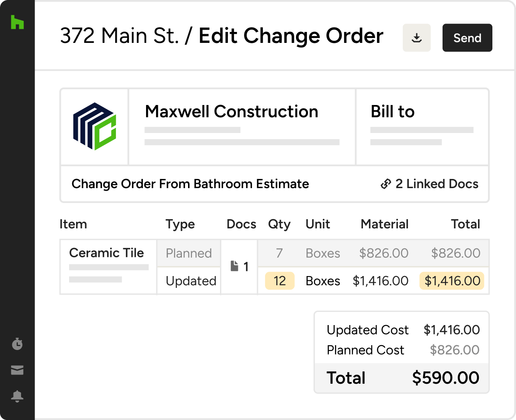Screen dimensions: 516x420
Task: Click the updated material $1,416.00 cell
Action: [x=380, y=281]
